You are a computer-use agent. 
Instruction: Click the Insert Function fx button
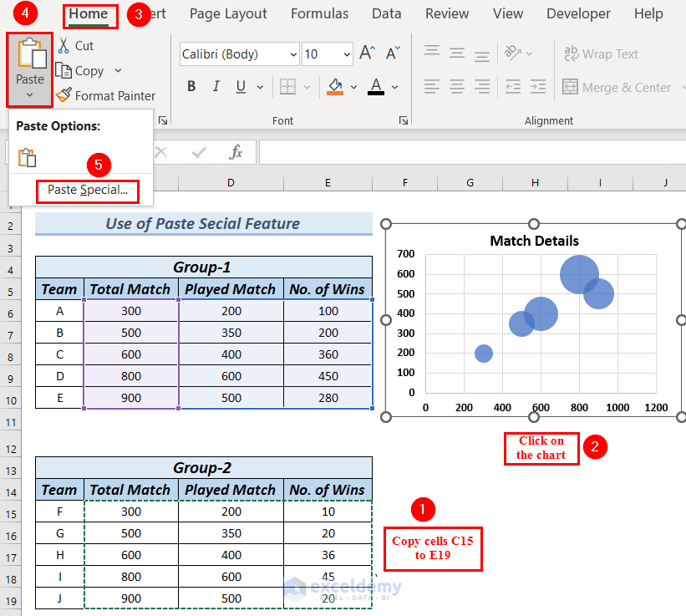[236, 152]
